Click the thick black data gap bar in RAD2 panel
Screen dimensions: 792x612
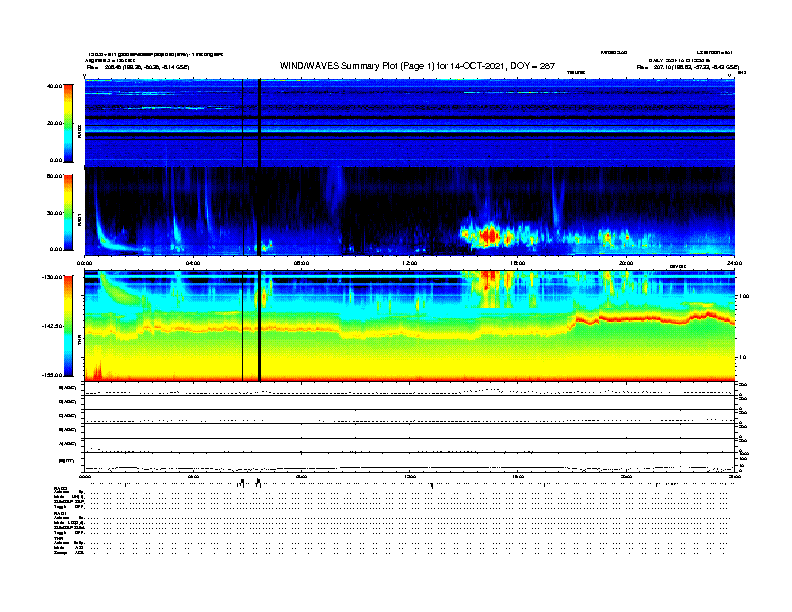point(260,123)
